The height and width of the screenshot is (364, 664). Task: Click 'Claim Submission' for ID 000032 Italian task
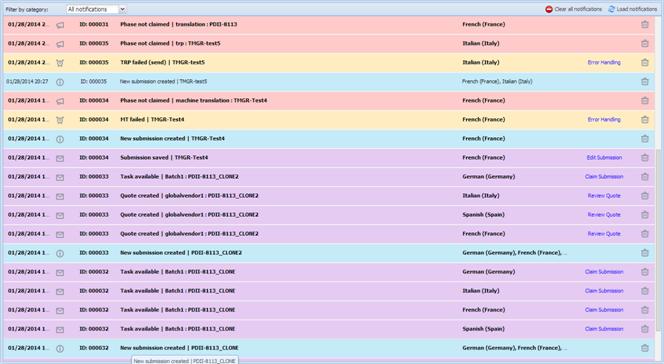coord(604,291)
